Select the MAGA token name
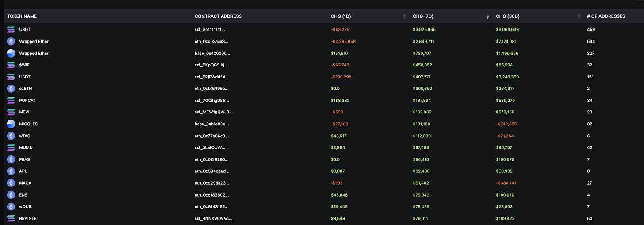Image resolution: width=644 pixels, height=225 pixels. [25, 183]
